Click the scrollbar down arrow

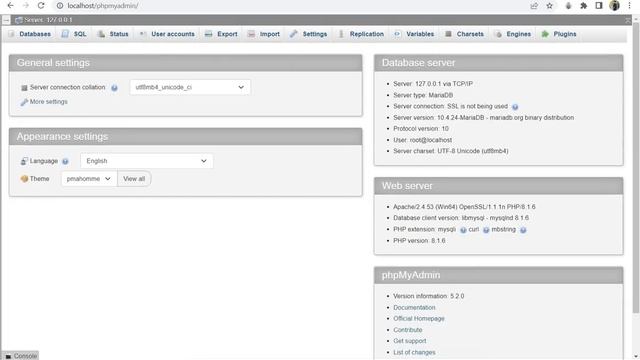(636, 356)
